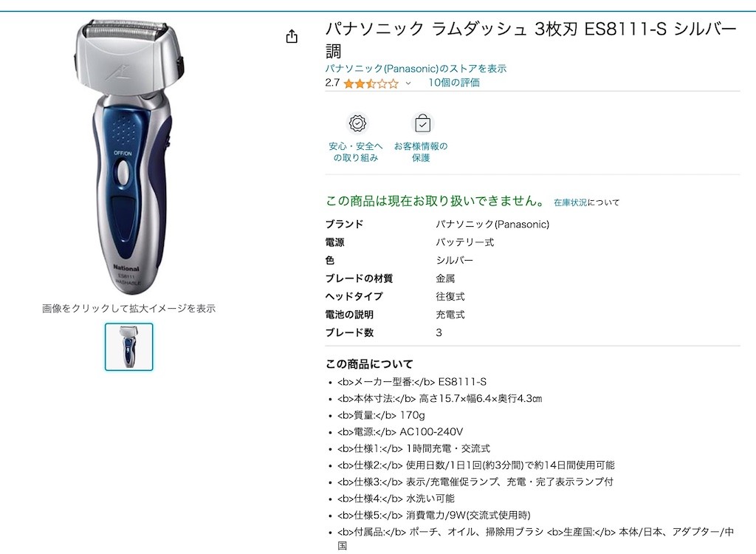Click the image enlarge caption text
The height and width of the screenshot is (554, 756).
(x=128, y=308)
